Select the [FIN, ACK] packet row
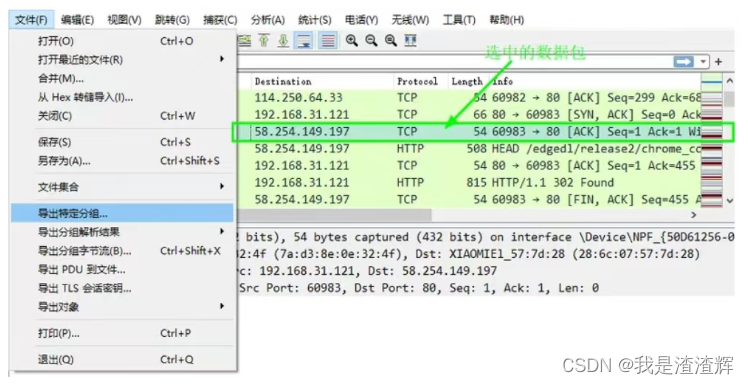This screenshot has height=385, width=748. click(469, 199)
